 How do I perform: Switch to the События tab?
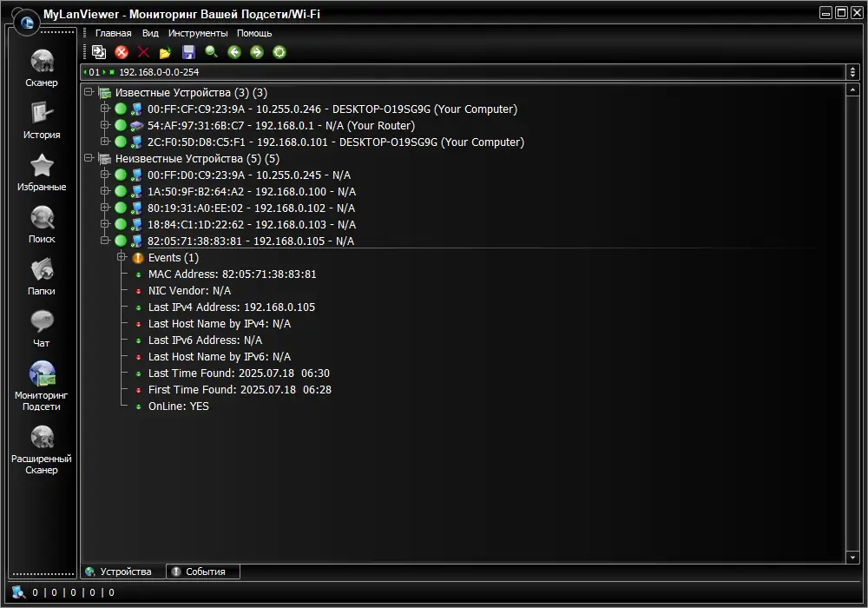[202, 572]
